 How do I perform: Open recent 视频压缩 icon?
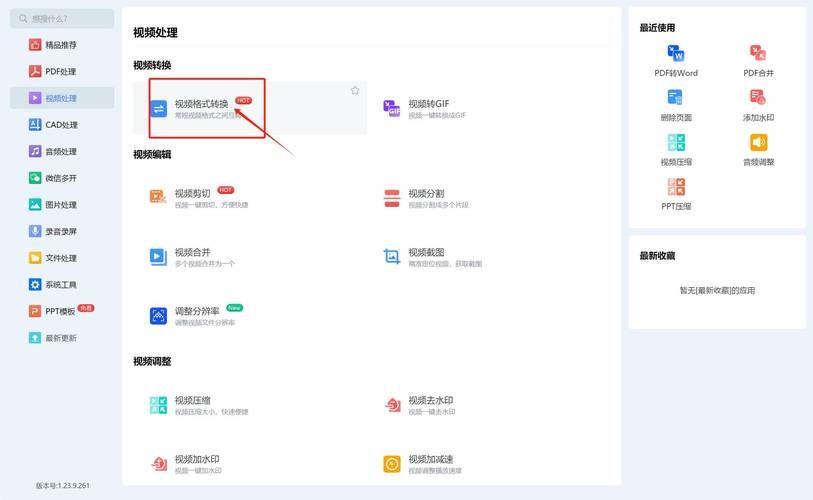click(676, 142)
